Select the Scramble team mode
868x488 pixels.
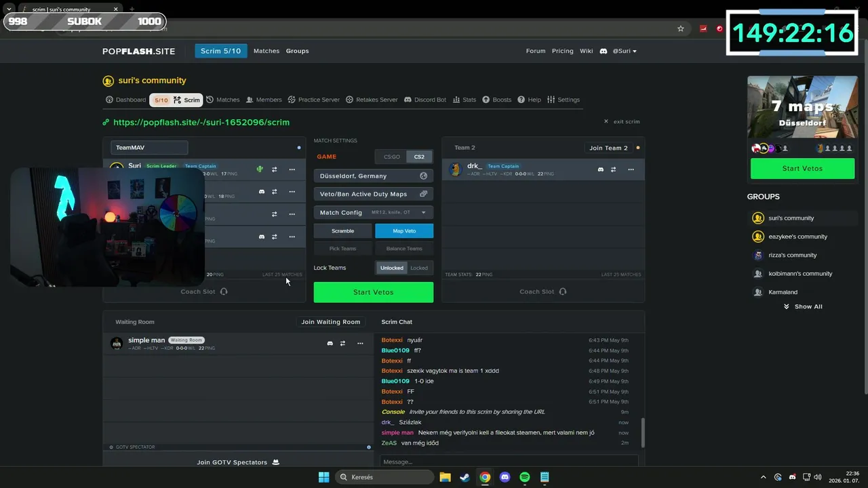tap(342, 231)
